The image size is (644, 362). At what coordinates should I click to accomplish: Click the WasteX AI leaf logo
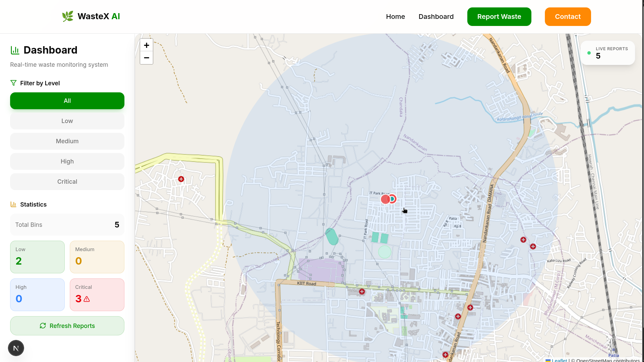tap(68, 16)
